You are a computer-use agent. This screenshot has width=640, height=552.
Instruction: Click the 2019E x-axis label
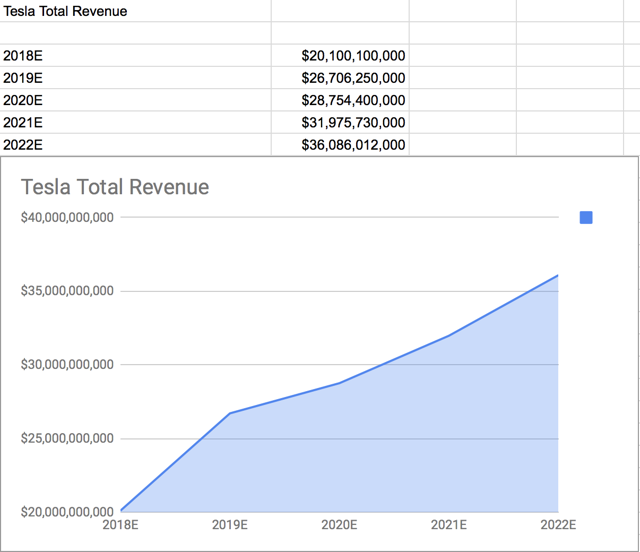[x=230, y=525]
